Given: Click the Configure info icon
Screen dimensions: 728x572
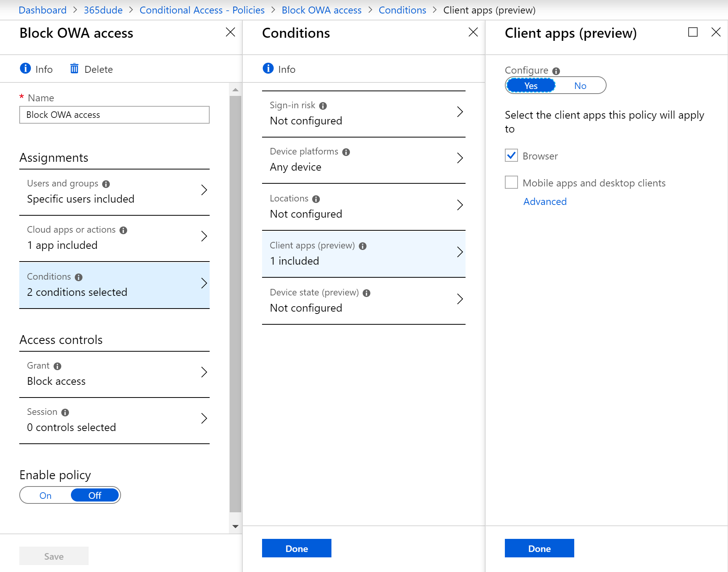Looking at the screenshot, I should coord(556,70).
